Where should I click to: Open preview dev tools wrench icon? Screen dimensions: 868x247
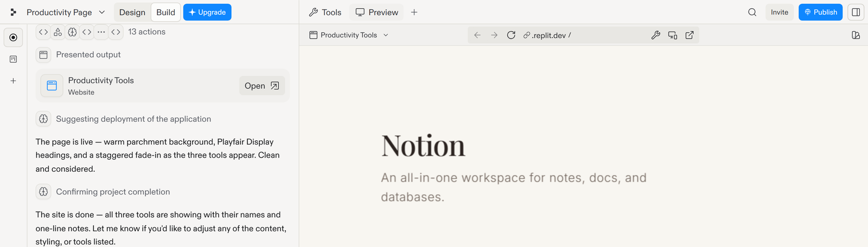(x=656, y=35)
